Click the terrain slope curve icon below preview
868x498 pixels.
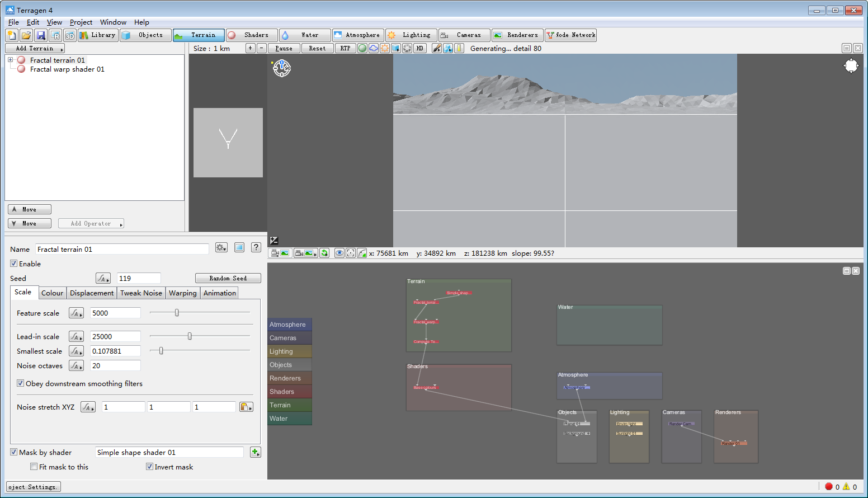pos(362,253)
